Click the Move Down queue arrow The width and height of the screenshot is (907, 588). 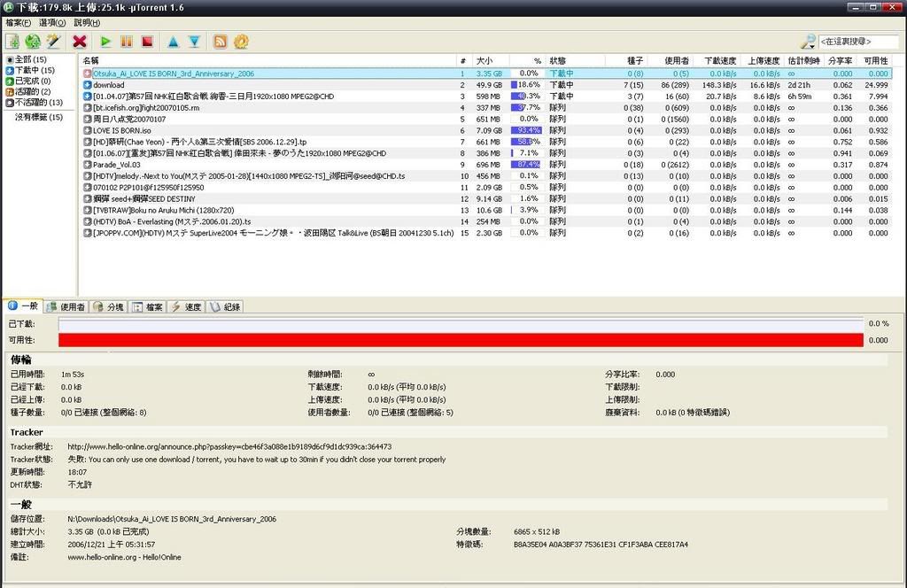coord(194,42)
